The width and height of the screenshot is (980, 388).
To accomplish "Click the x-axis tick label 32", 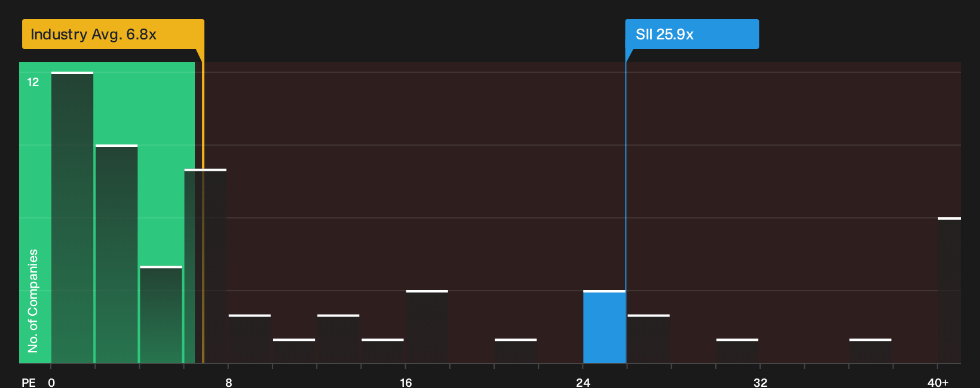I will click(x=760, y=382).
